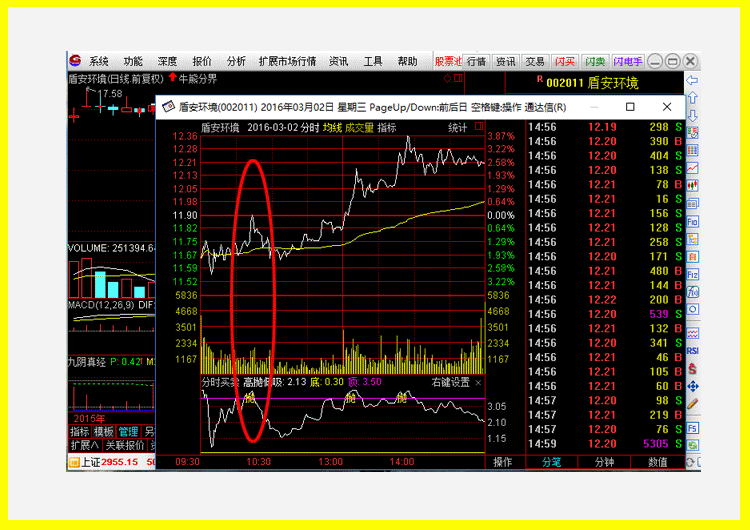The width and height of the screenshot is (750, 530).
Task: Switch to the 分钟 tab
Action: point(604,462)
